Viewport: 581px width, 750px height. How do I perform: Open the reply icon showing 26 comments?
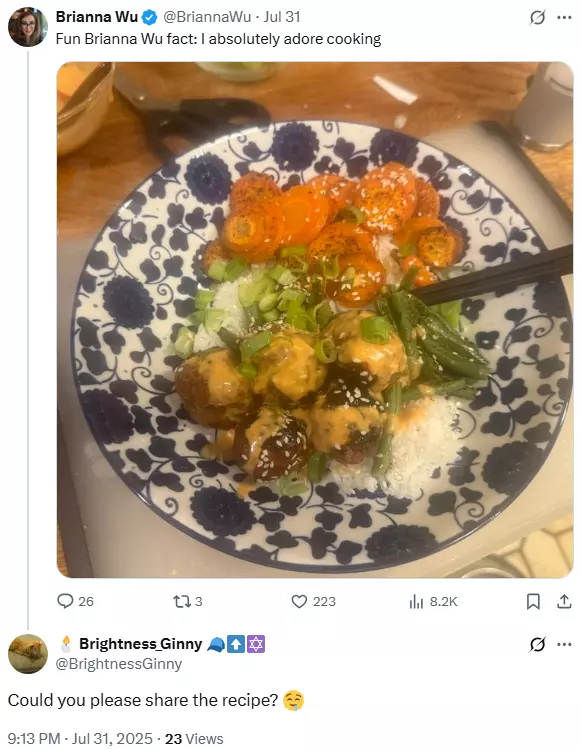pyautogui.click(x=65, y=601)
